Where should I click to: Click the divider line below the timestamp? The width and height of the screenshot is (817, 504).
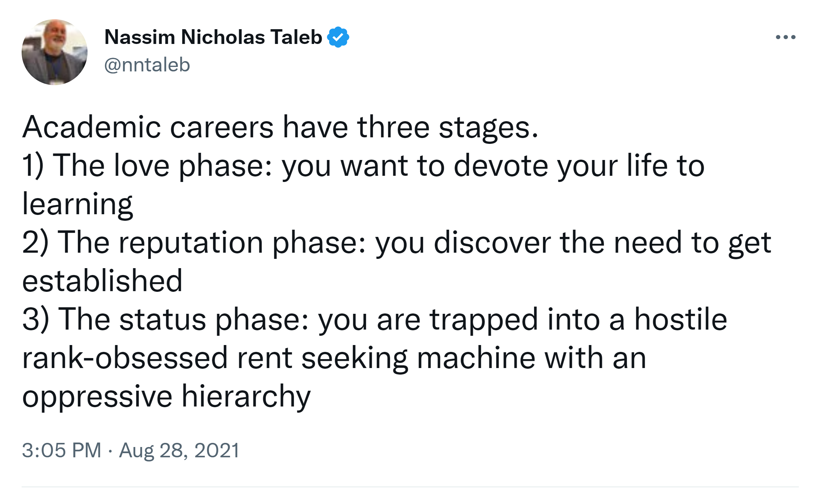coord(410,486)
